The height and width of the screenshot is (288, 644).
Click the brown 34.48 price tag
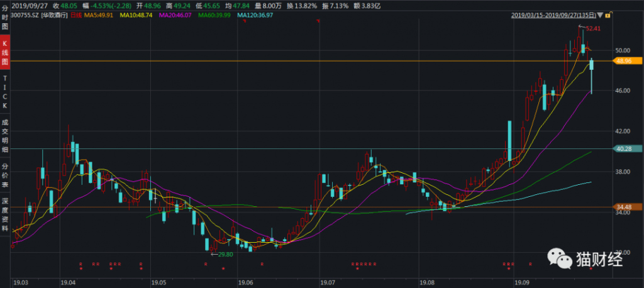click(x=627, y=207)
